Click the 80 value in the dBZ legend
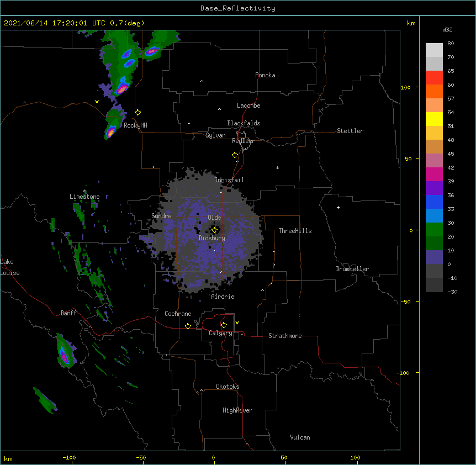The image size is (476, 465). coord(451,44)
